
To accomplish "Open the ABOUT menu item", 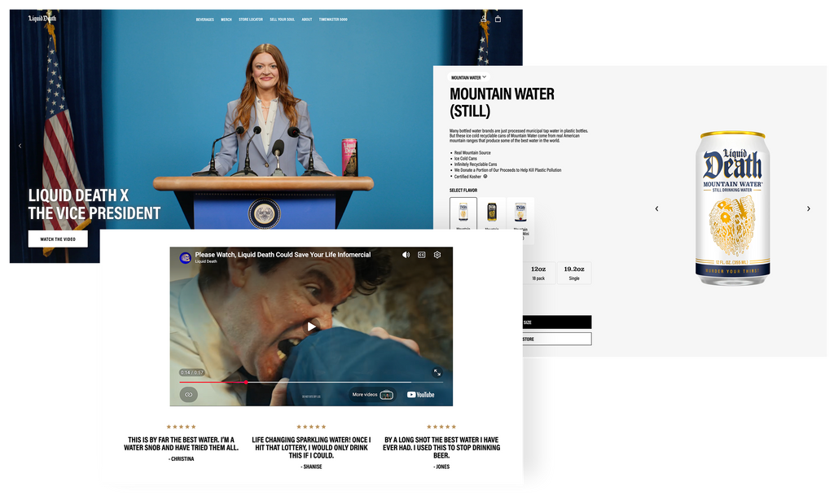I will pyautogui.click(x=307, y=20).
